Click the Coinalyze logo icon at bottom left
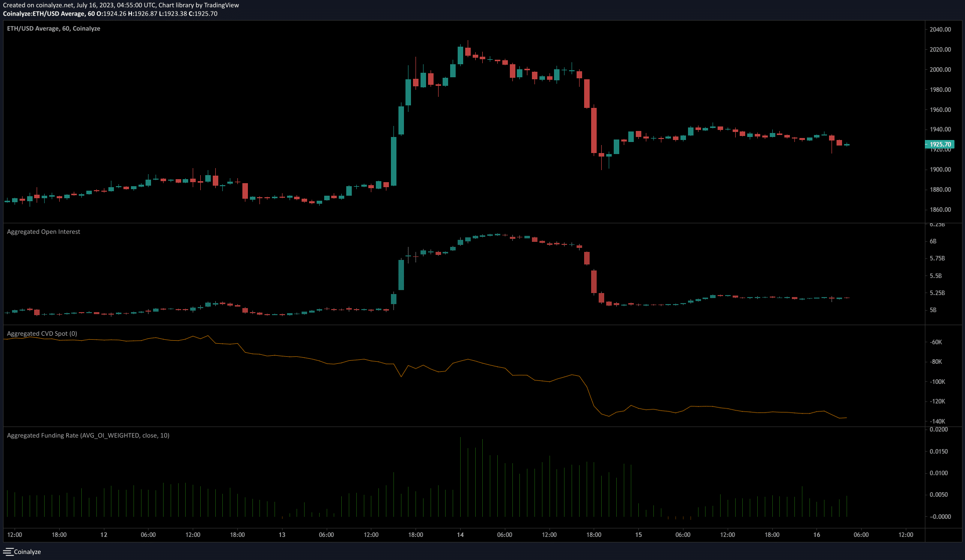965x560 pixels. click(x=8, y=551)
